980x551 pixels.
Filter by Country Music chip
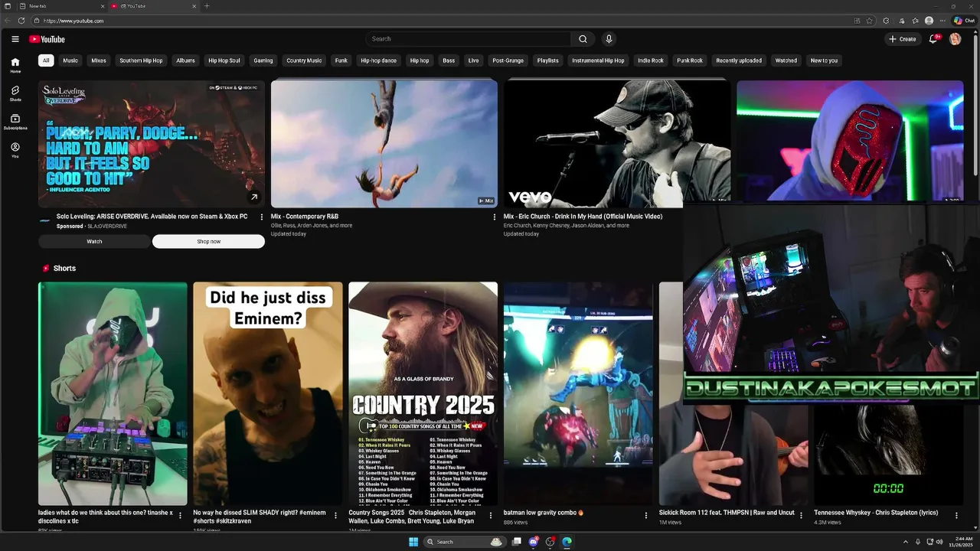[x=304, y=60]
